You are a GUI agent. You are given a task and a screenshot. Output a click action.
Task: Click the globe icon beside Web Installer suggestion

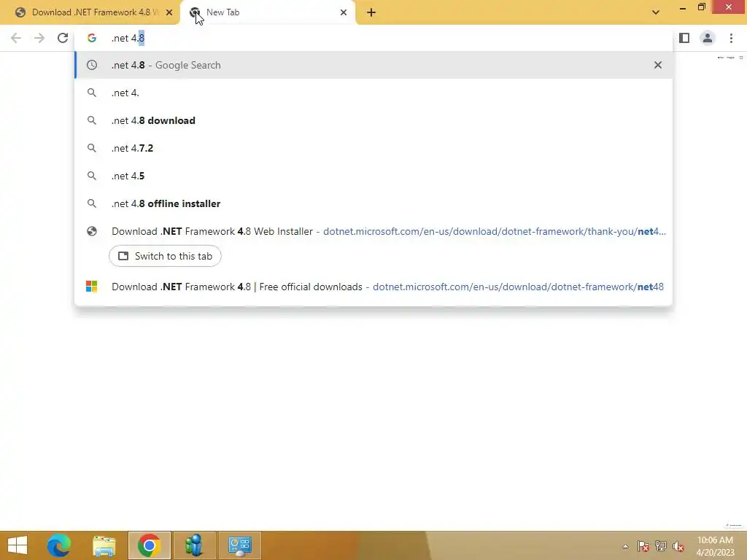point(92,231)
